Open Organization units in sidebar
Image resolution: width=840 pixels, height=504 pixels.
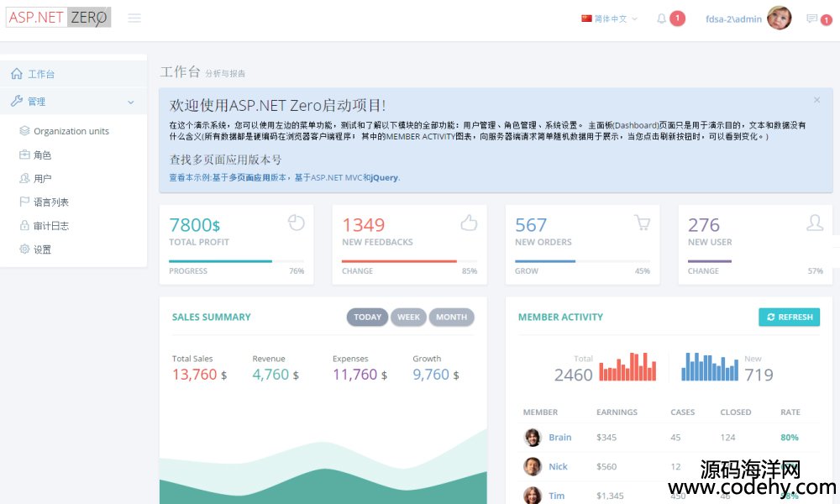pos(71,131)
